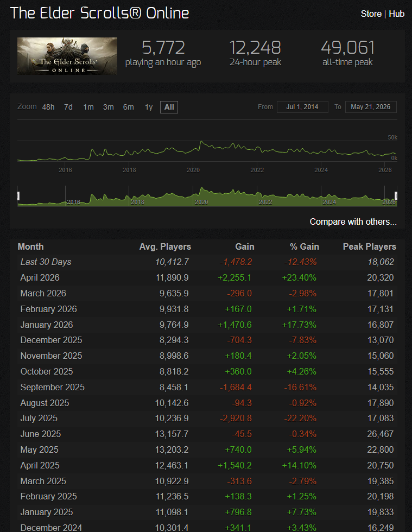The image size is (412, 532).
Task: Grab the right navigator range handle
Action: pyautogui.click(x=396, y=196)
